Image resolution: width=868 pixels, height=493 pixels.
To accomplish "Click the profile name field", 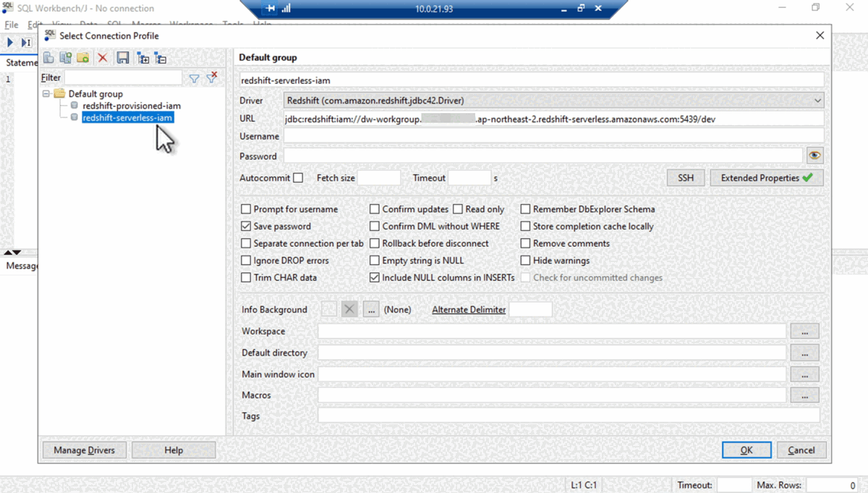I will pyautogui.click(x=532, y=80).
